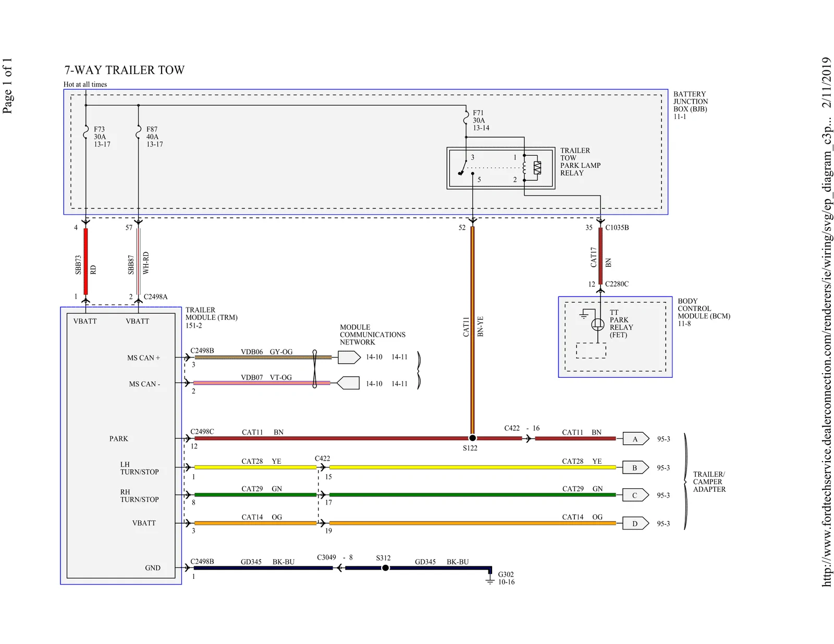Click the network arrow on the VDB06 GY-OG wire
The width and height of the screenshot is (834, 644).
349,357
